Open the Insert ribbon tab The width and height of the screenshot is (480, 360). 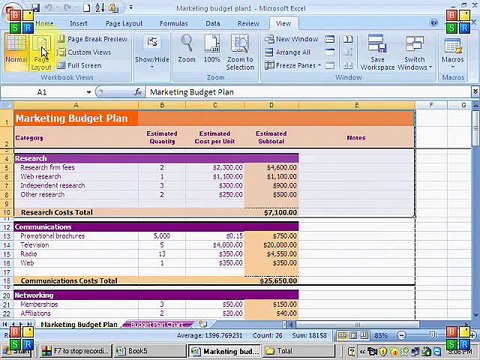tap(79, 23)
